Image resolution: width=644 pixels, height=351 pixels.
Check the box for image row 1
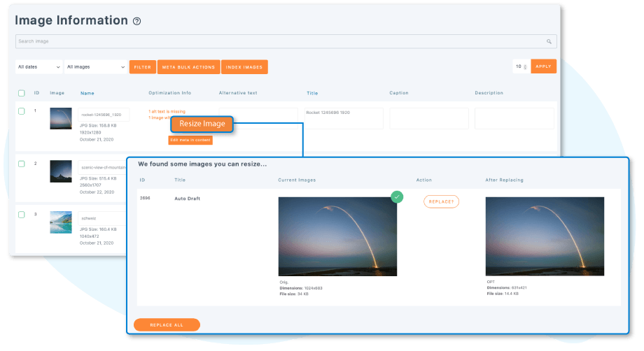point(22,111)
